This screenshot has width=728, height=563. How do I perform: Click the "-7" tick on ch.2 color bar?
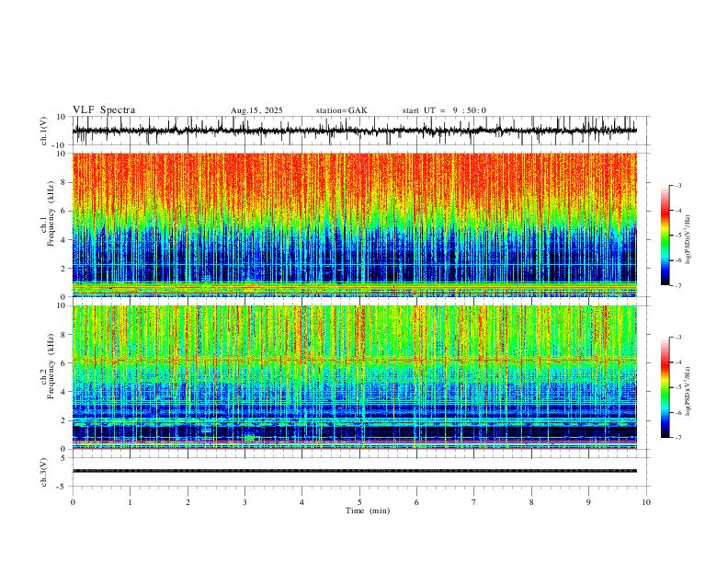tap(677, 438)
